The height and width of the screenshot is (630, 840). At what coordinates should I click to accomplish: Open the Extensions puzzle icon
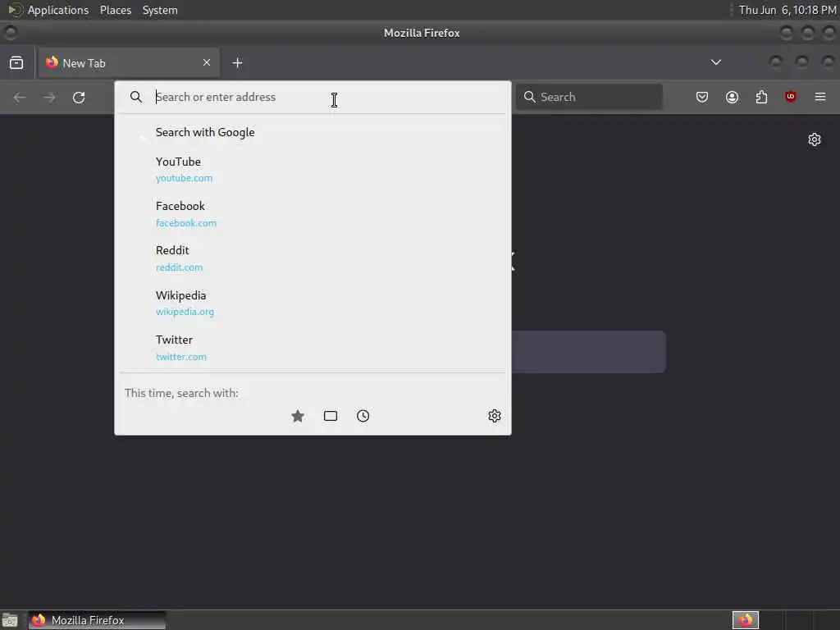click(761, 97)
